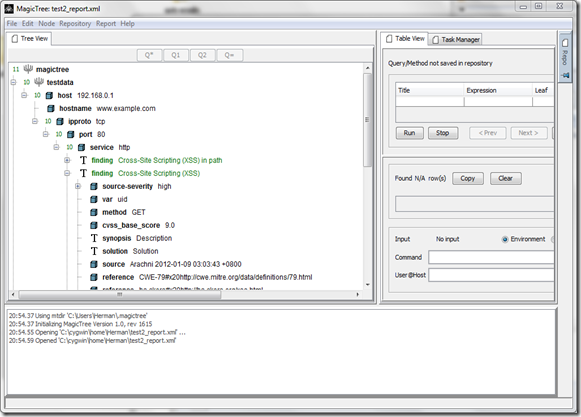This screenshot has height=417, width=581.
Task: Click the source-severity high node icon
Action: click(94, 186)
